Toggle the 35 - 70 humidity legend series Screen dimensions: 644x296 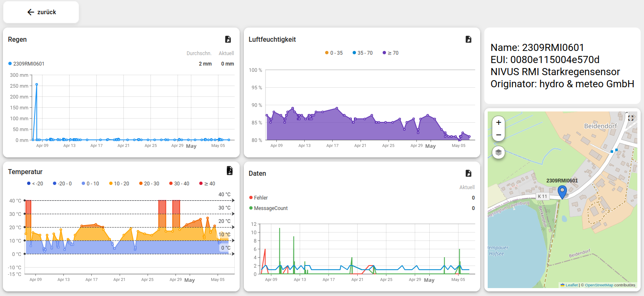click(362, 53)
